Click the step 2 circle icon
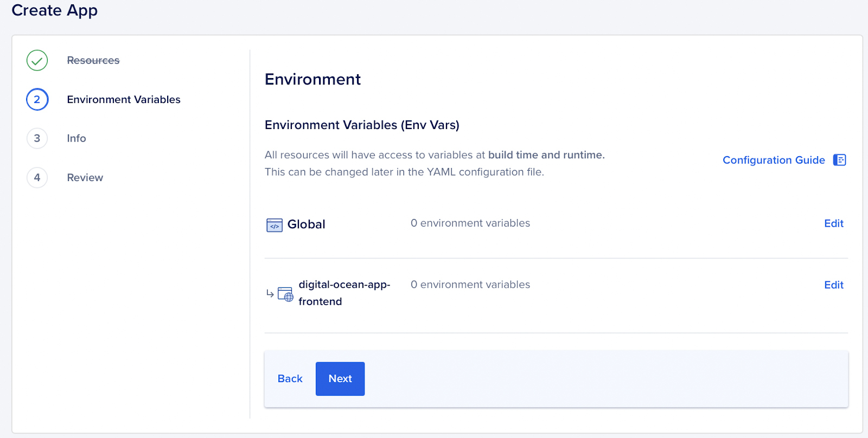868x438 pixels. coord(37,99)
